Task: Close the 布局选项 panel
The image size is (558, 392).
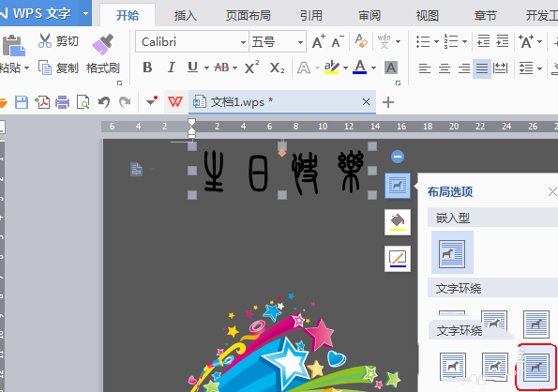Action: click(x=552, y=192)
